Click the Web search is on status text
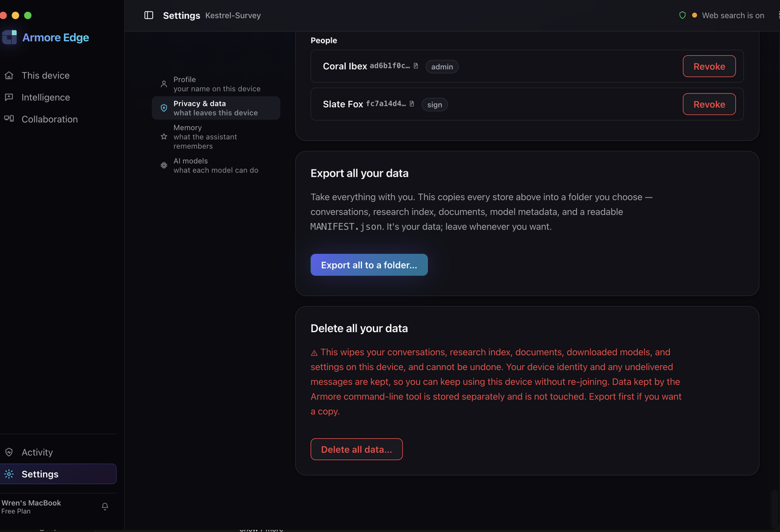Viewport: 780px width, 532px height. click(733, 15)
